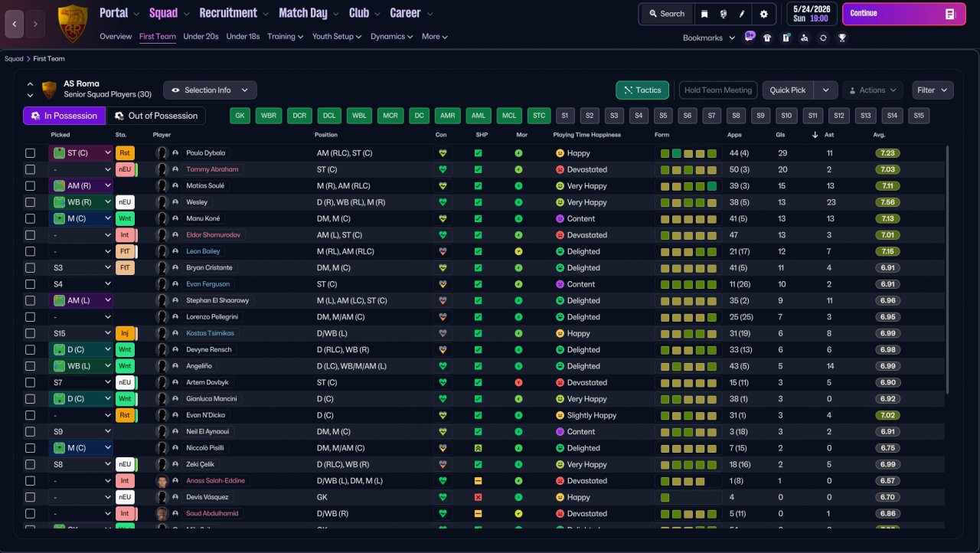Click the Search field in top bar
Screen dimensions: 980x553
(666, 14)
